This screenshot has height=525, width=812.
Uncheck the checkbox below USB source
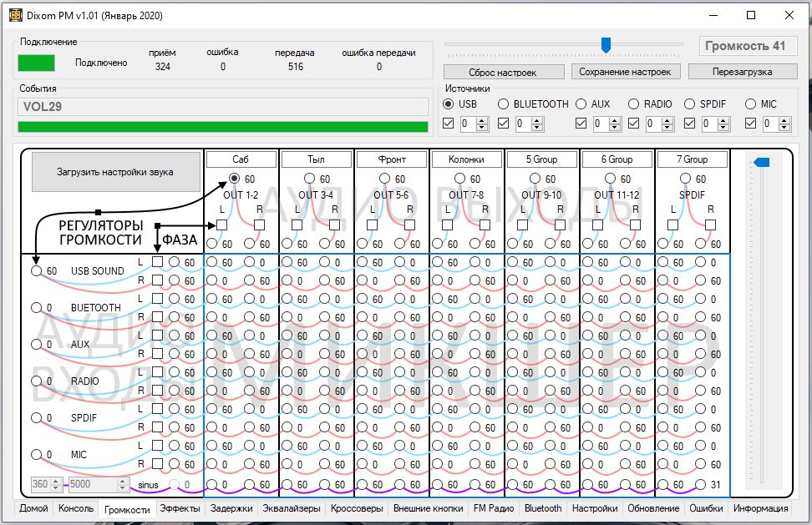click(447, 124)
